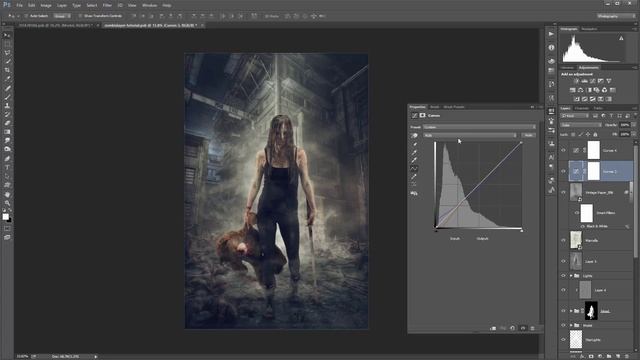Select the Move tool in the toolbox

(x=7, y=35)
